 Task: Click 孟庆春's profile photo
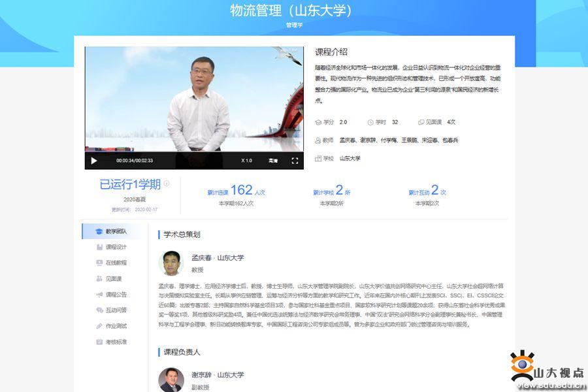point(171,263)
